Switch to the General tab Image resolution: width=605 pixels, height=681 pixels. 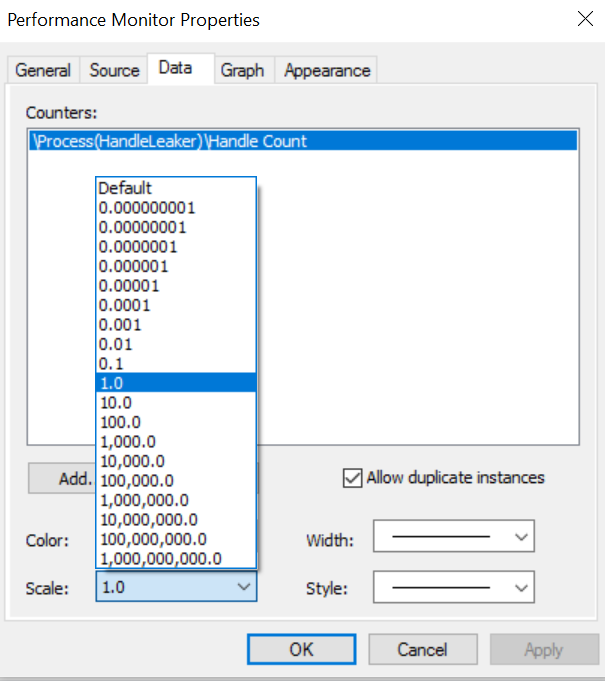[x=43, y=70]
